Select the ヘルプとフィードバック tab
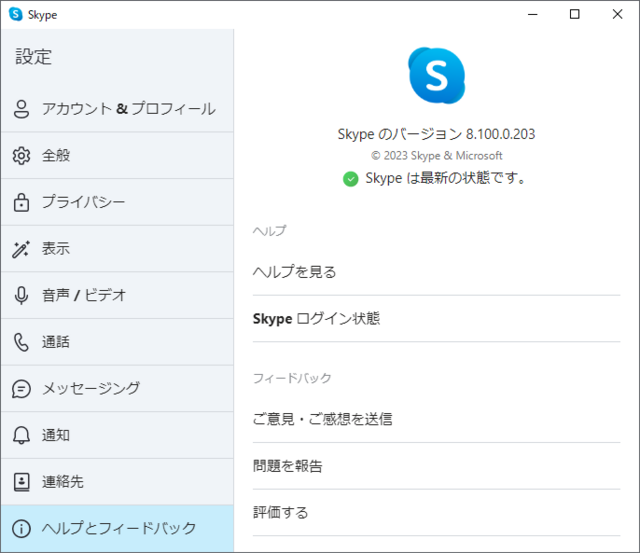The height and width of the screenshot is (553, 640). [117, 529]
